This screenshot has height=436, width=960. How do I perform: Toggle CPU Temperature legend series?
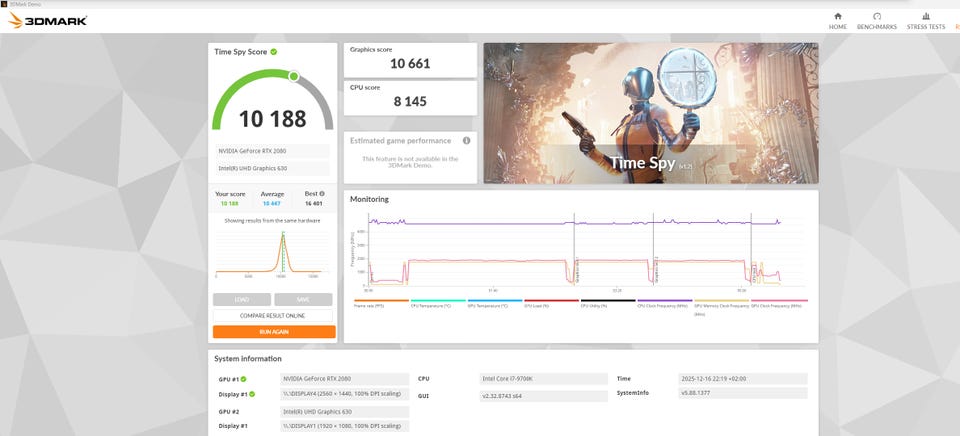pyautogui.click(x=438, y=303)
